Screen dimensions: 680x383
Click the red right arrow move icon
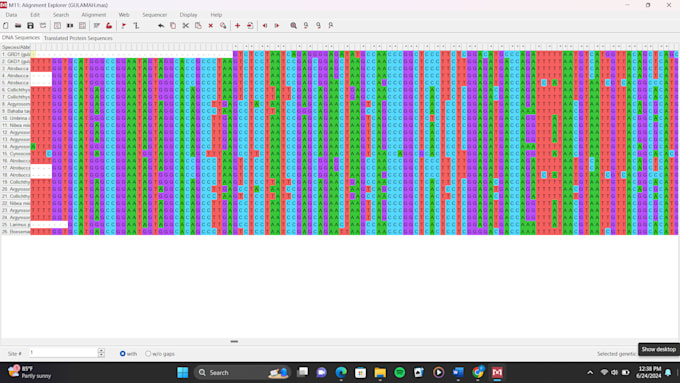[277, 26]
